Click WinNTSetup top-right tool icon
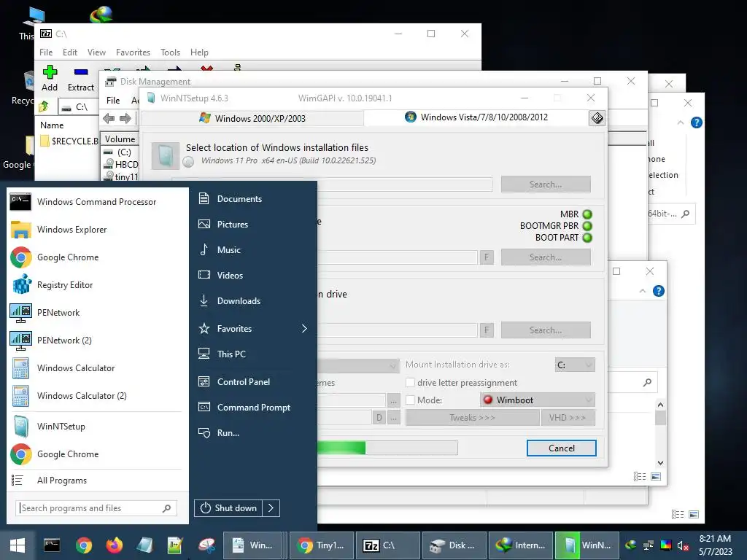Screen dimensions: 747x560 (597, 118)
